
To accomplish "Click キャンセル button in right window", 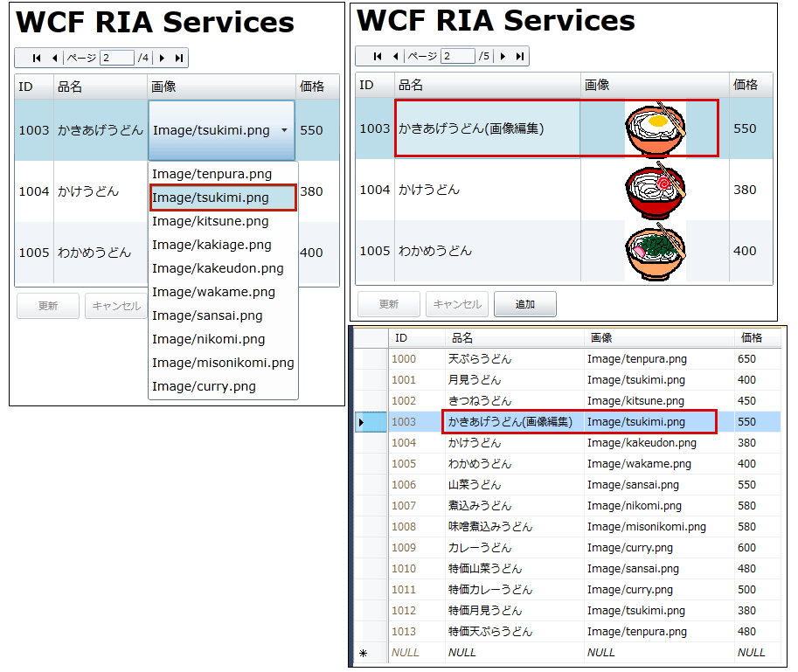I will [x=457, y=304].
